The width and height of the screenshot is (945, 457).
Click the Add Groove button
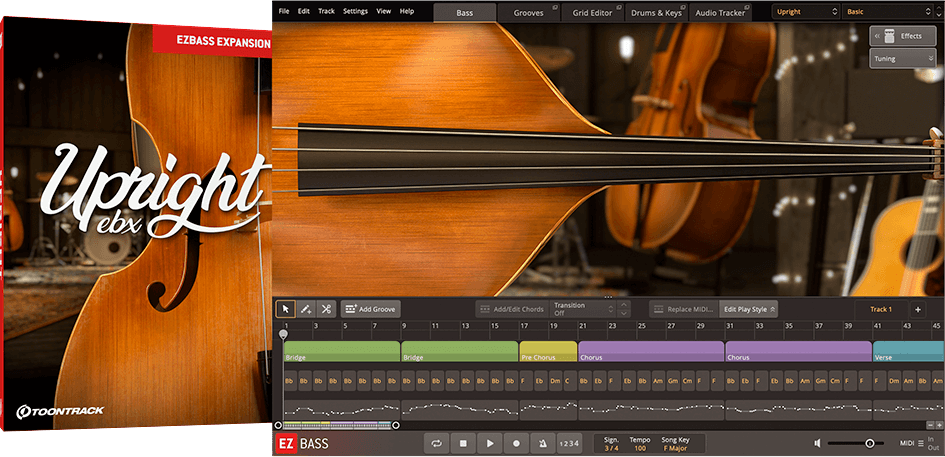[x=370, y=309]
